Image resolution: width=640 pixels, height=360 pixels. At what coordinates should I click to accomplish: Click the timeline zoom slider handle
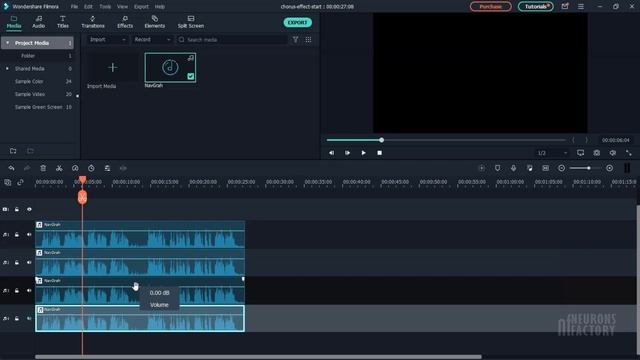[x=589, y=168]
